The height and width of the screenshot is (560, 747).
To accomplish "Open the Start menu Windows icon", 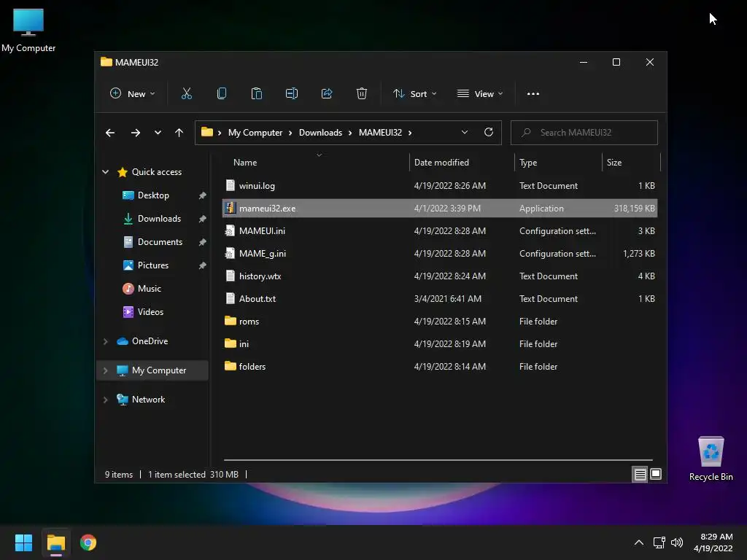I will (23, 542).
